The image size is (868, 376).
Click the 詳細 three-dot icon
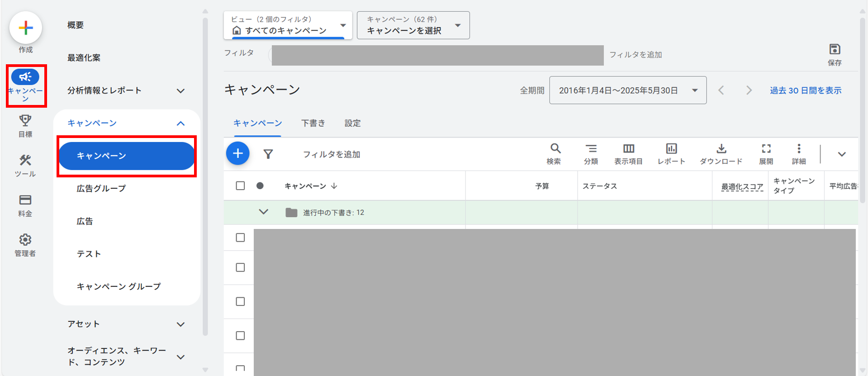pyautogui.click(x=799, y=148)
